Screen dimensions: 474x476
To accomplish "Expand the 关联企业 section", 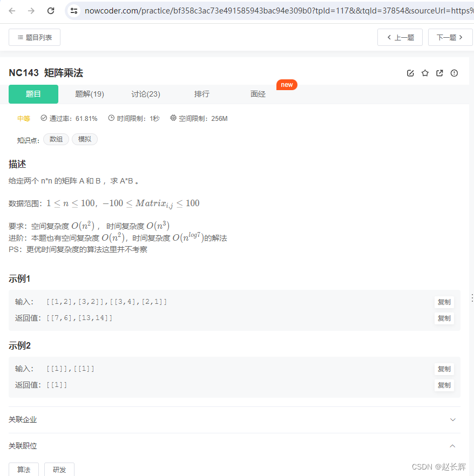I will pyautogui.click(x=452, y=419).
